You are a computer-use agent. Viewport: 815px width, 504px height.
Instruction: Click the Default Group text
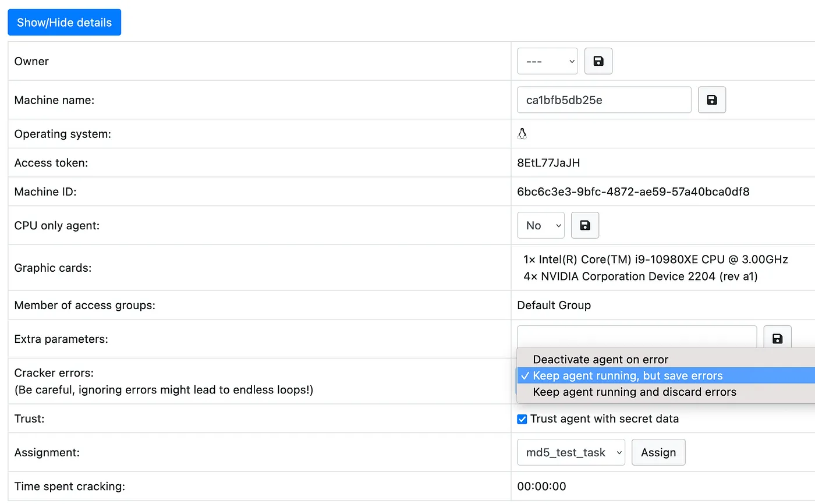[554, 305]
